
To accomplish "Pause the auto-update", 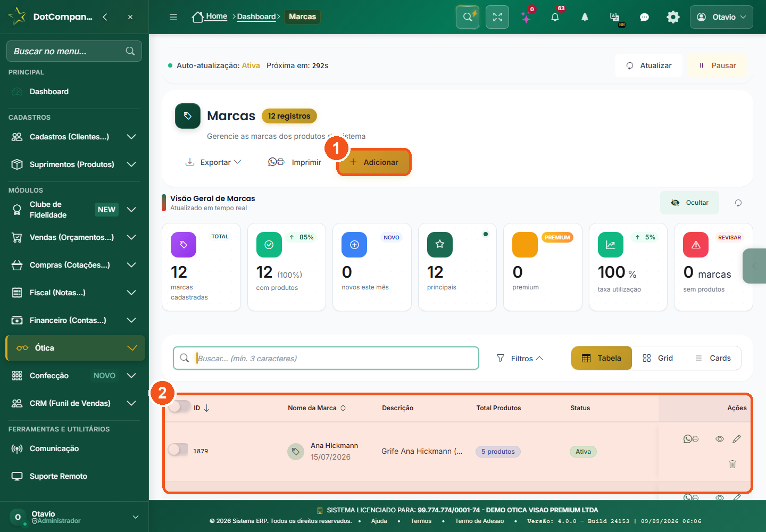I will 717,65.
